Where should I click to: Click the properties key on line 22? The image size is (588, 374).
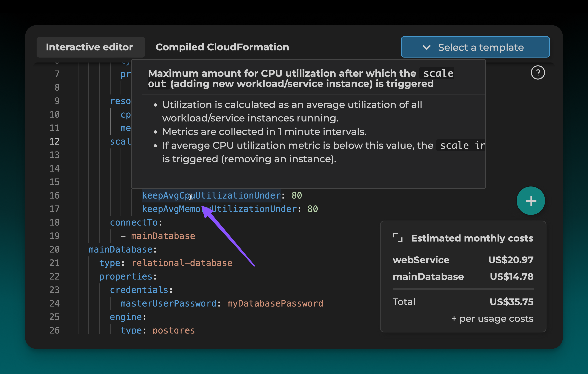tap(126, 277)
